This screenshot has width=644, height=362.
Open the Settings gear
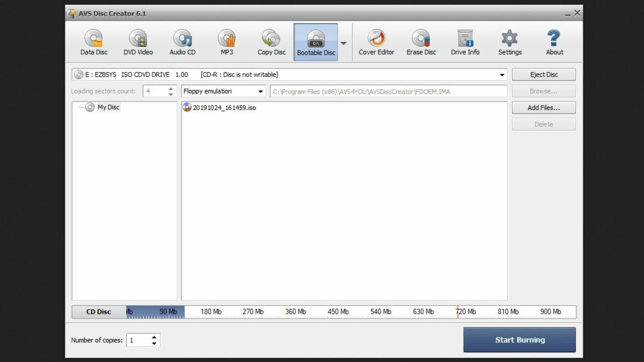point(509,42)
